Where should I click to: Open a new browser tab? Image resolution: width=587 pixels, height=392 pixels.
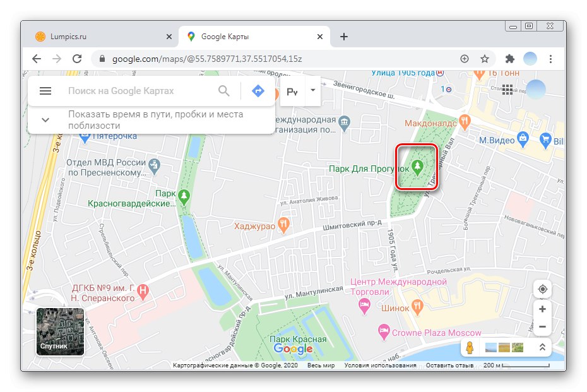tap(343, 37)
